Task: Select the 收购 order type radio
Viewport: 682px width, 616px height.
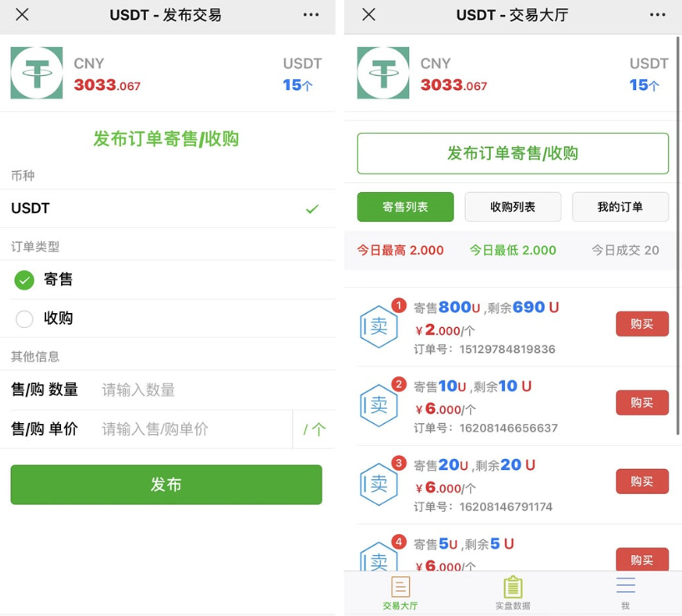Action: pyautogui.click(x=24, y=319)
